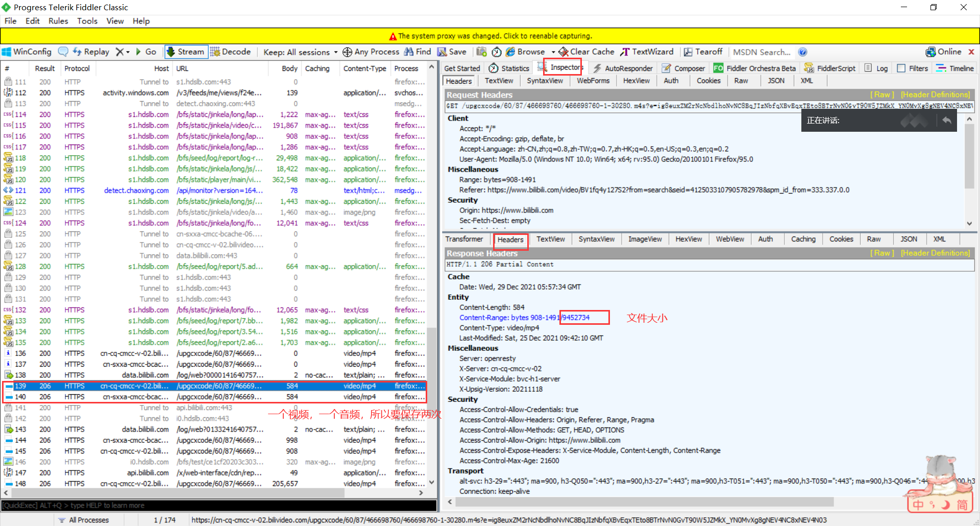Select request Cookies inspector tab
Viewport: 980px width, 526px height.
[x=708, y=81]
